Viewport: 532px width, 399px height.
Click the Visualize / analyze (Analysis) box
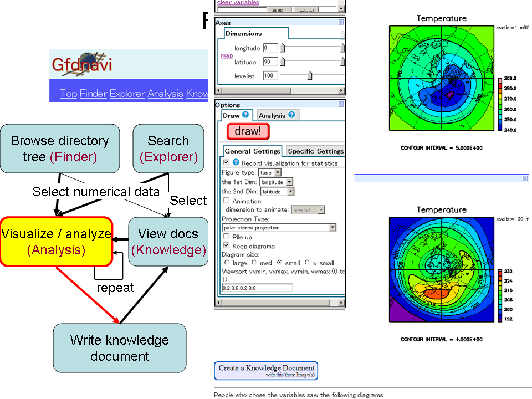click(x=57, y=242)
